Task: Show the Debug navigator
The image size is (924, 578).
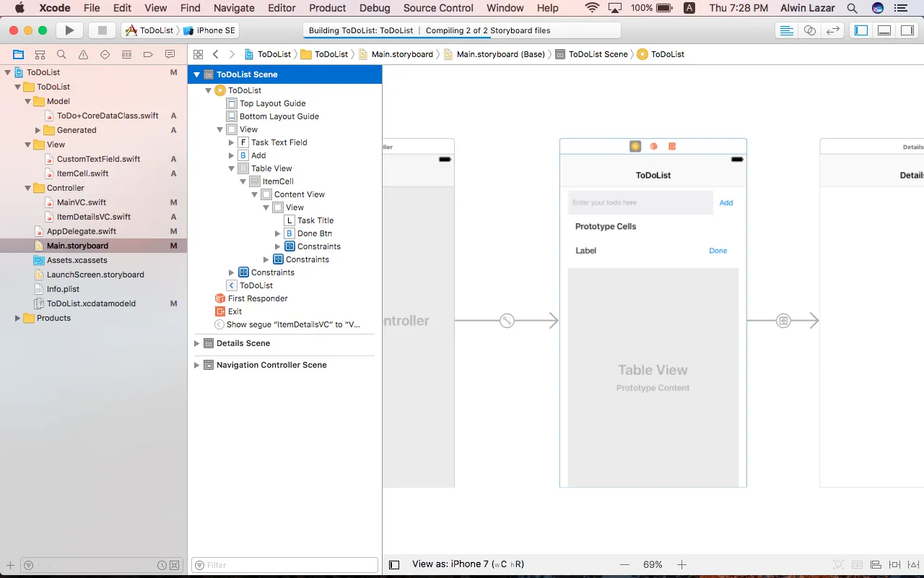Action: click(x=127, y=54)
